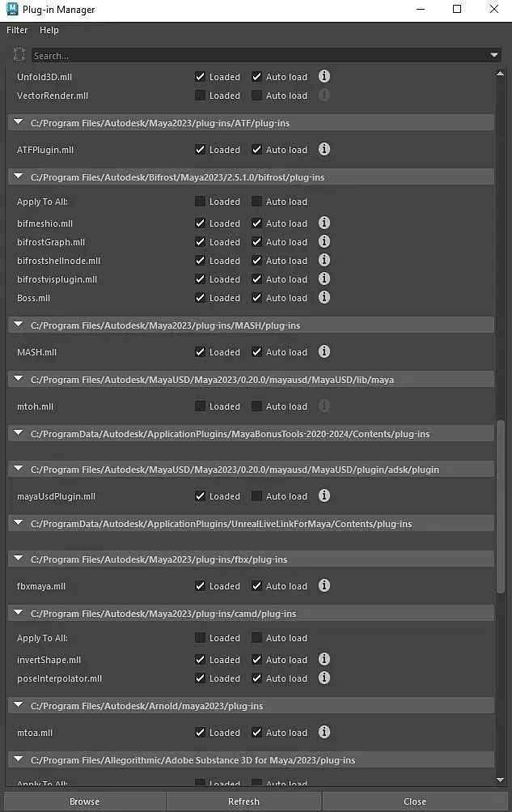Open info for mtoa.mll Arnold plug-in
This screenshot has width=512, height=812.
[x=324, y=733]
